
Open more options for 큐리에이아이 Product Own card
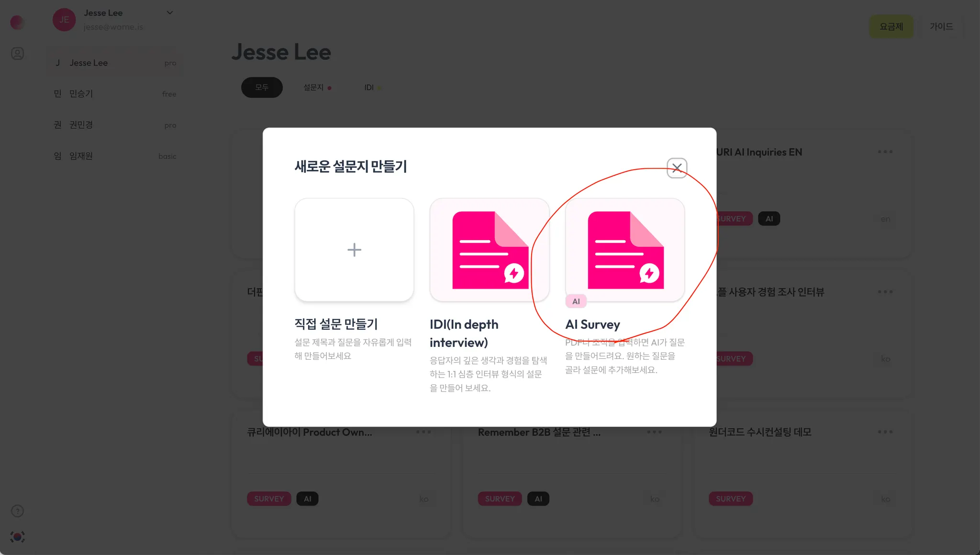(423, 432)
